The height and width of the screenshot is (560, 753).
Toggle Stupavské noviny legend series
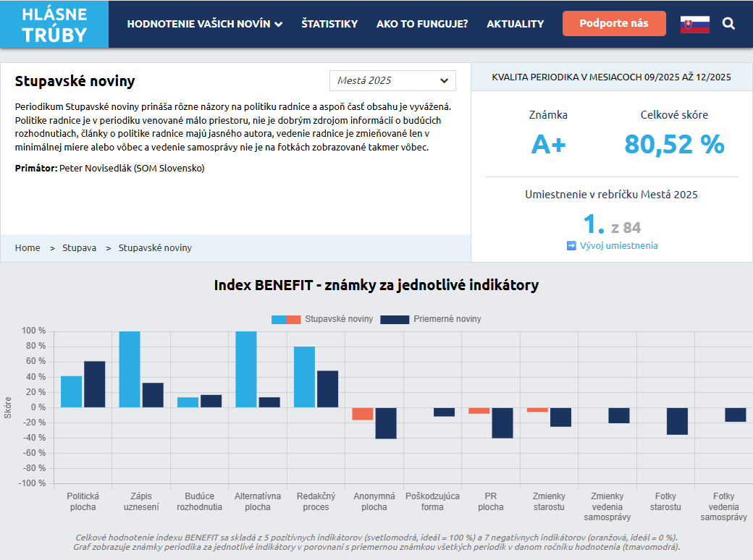click(x=322, y=319)
